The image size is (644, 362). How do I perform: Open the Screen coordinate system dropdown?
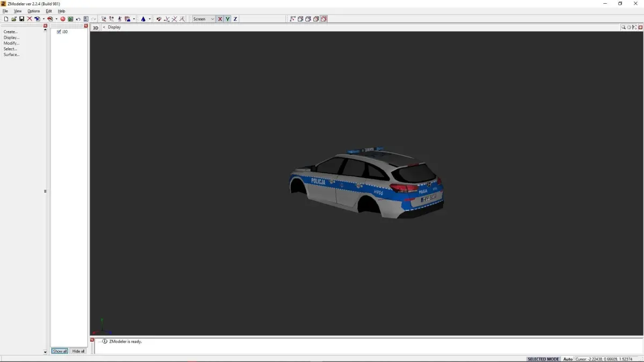(x=204, y=19)
